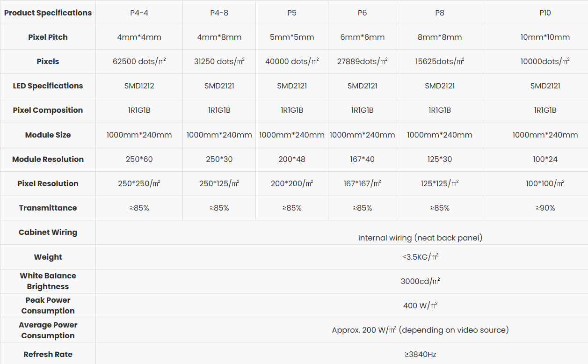This screenshot has width=588, height=364.
Task: Click the Pixel Pitch row label
Action: click(x=48, y=37)
